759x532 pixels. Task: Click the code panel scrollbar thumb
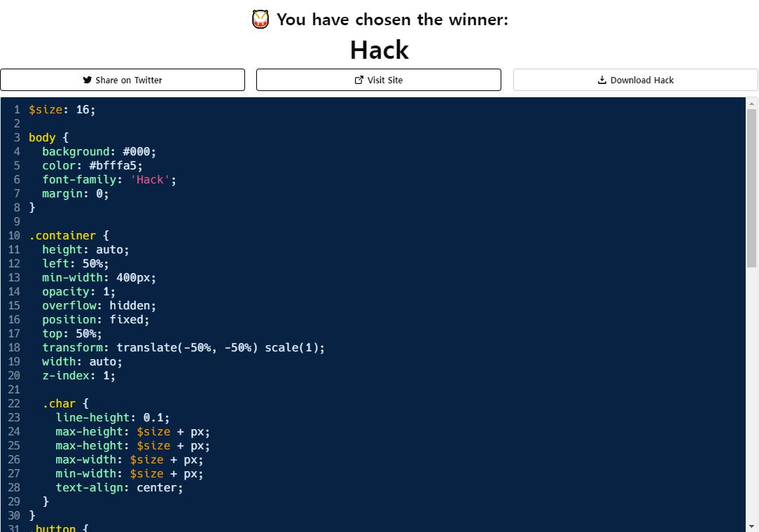pyautogui.click(x=751, y=188)
